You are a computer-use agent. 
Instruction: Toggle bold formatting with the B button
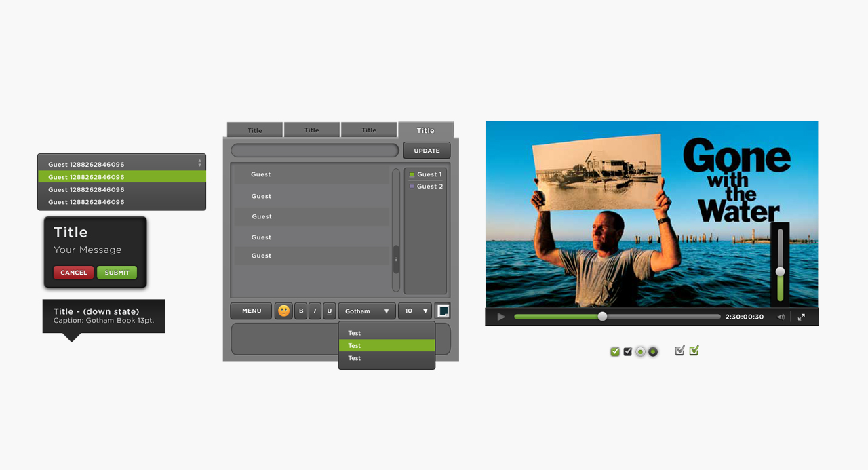(x=301, y=311)
